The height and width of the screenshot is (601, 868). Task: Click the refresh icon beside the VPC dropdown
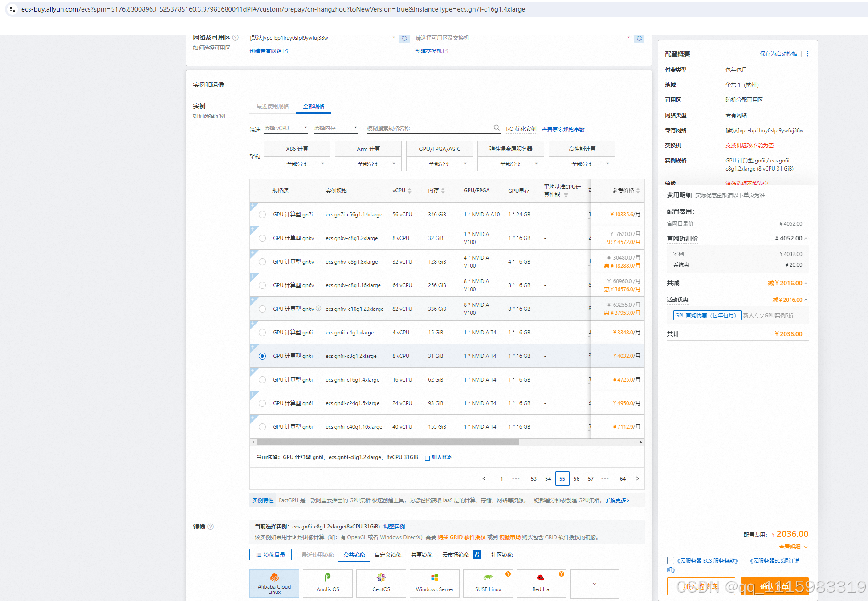tap(404, 38)
